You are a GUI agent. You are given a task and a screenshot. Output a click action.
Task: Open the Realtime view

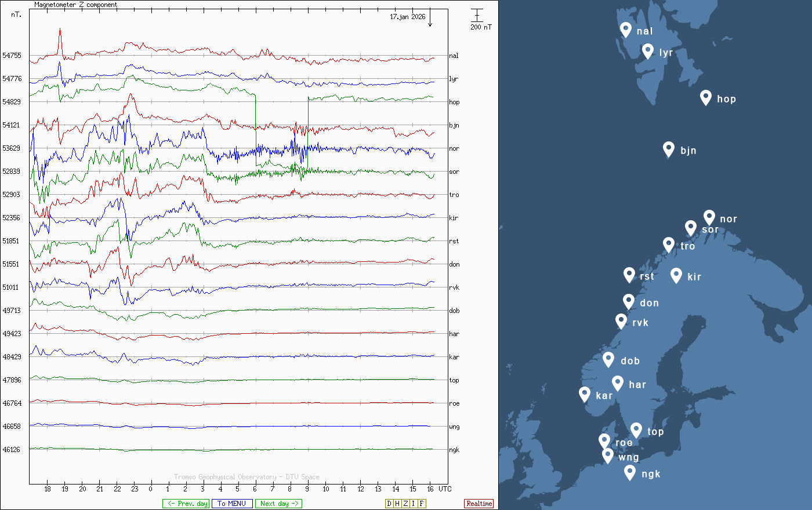pyautogui.click(x=479, y=504)
